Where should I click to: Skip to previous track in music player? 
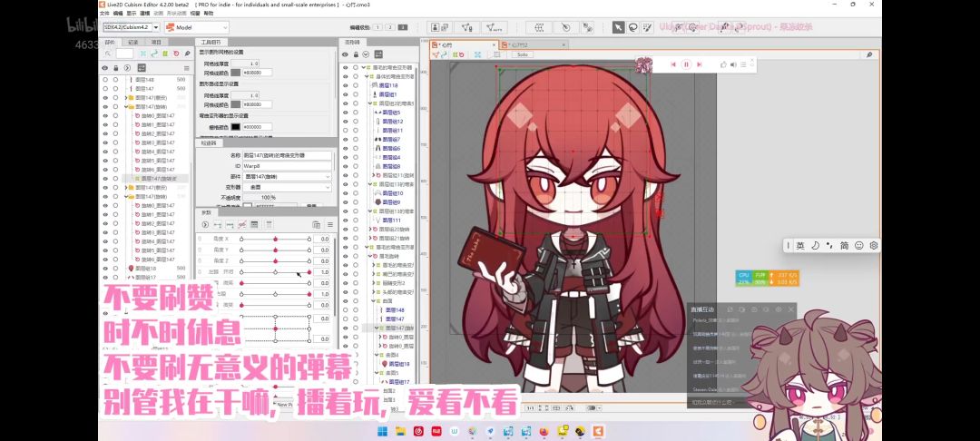(x=673, y=64)
